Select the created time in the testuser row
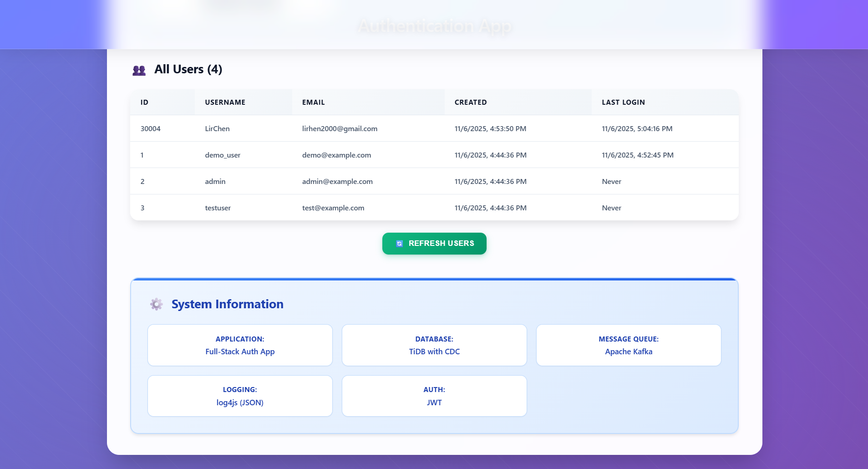868x469 pixels. (x=490, y=208)
